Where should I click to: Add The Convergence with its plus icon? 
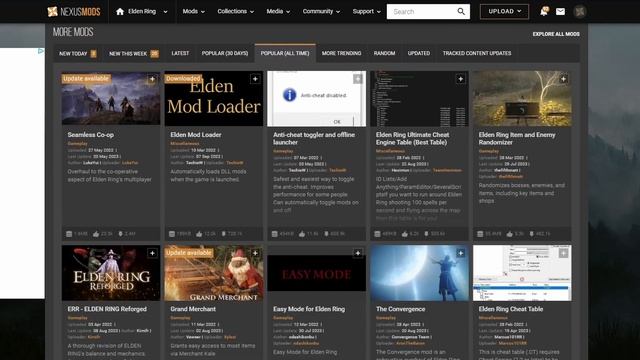[x=460, y=253]
